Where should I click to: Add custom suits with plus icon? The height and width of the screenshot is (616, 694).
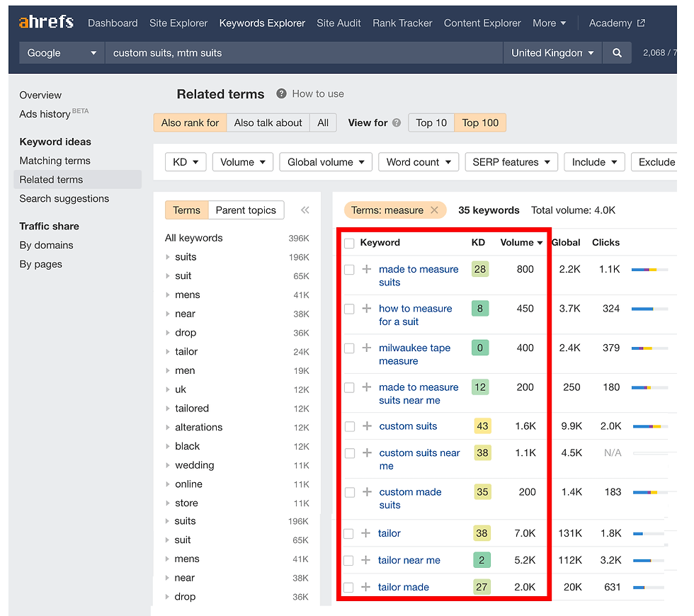pyautogui.click(x=367, y=426)
